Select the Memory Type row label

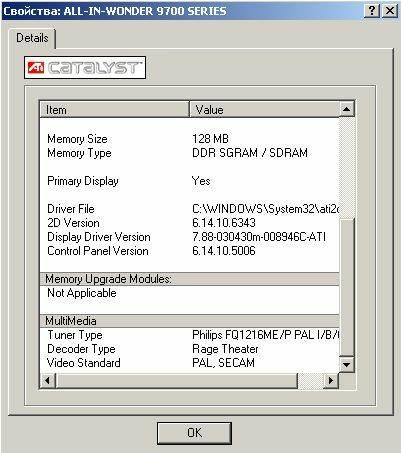(x=79, y=153)
